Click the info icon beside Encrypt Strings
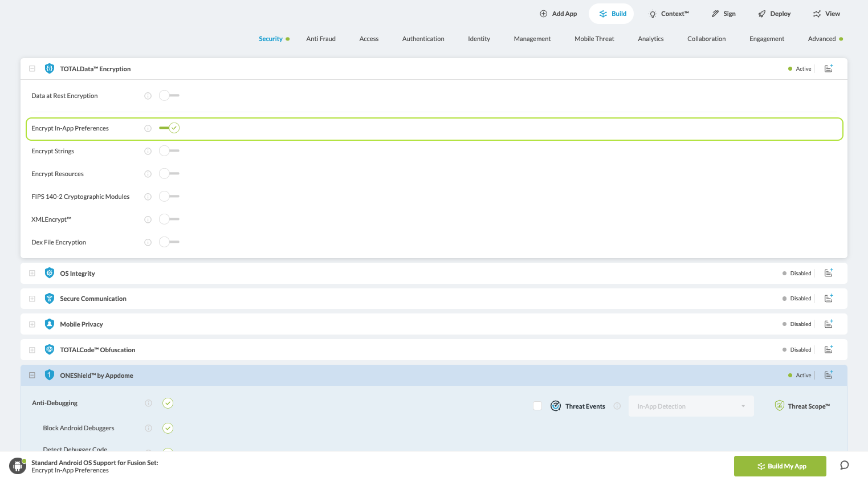 [148, 151]
